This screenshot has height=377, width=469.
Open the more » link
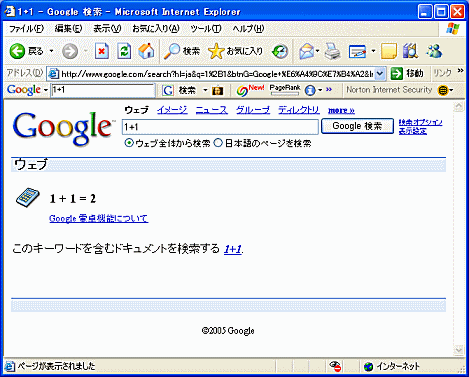click(341, 110)
